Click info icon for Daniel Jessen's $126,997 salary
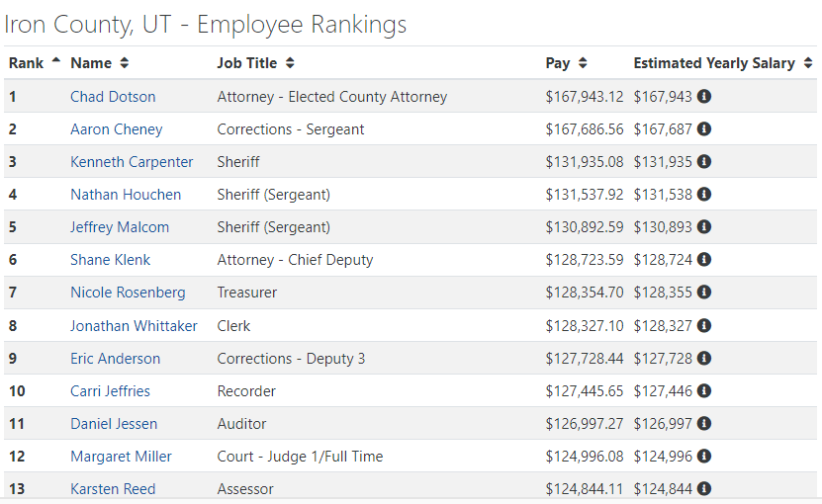The width and height of the screenshot is (822, 504). click(x=704, y=423)
